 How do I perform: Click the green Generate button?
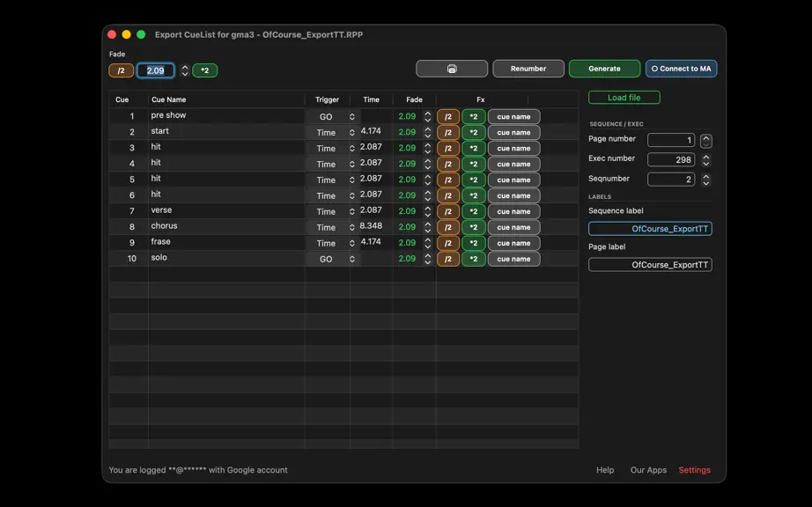pos(604,69)
